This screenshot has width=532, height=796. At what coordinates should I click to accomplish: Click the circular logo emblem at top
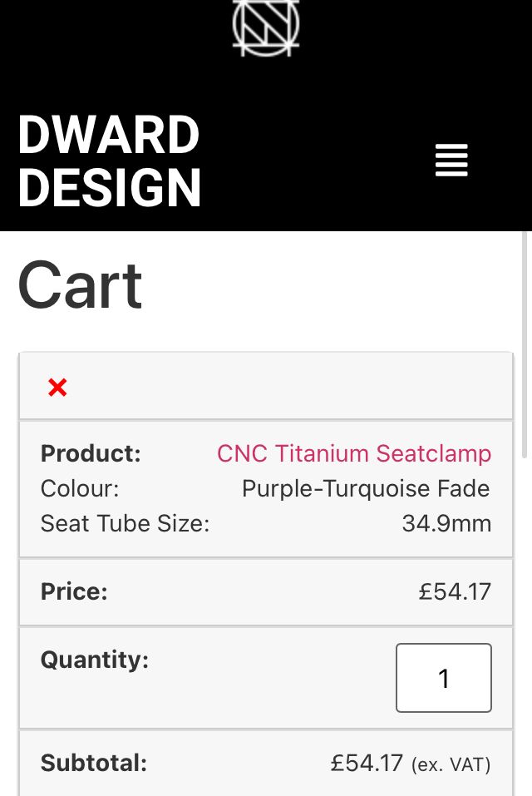(x=265, y=27)
